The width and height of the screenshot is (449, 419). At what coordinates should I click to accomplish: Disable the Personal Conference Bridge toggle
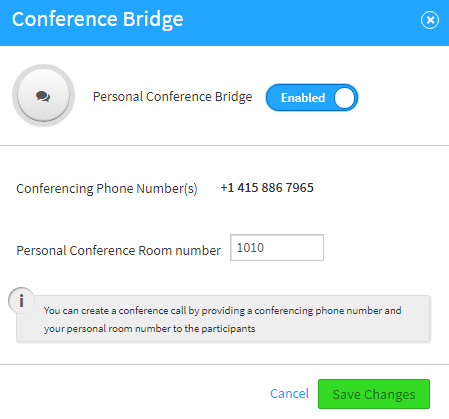click(312, 98)
